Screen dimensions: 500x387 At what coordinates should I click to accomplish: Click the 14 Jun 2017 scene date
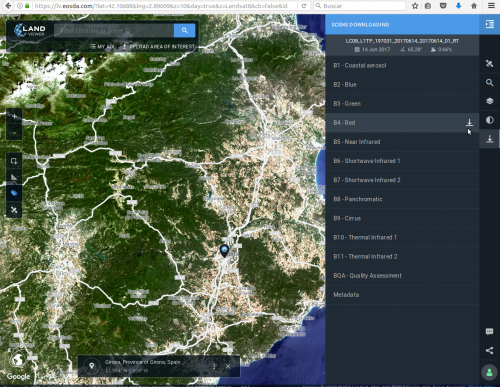[x=372, y=49]
